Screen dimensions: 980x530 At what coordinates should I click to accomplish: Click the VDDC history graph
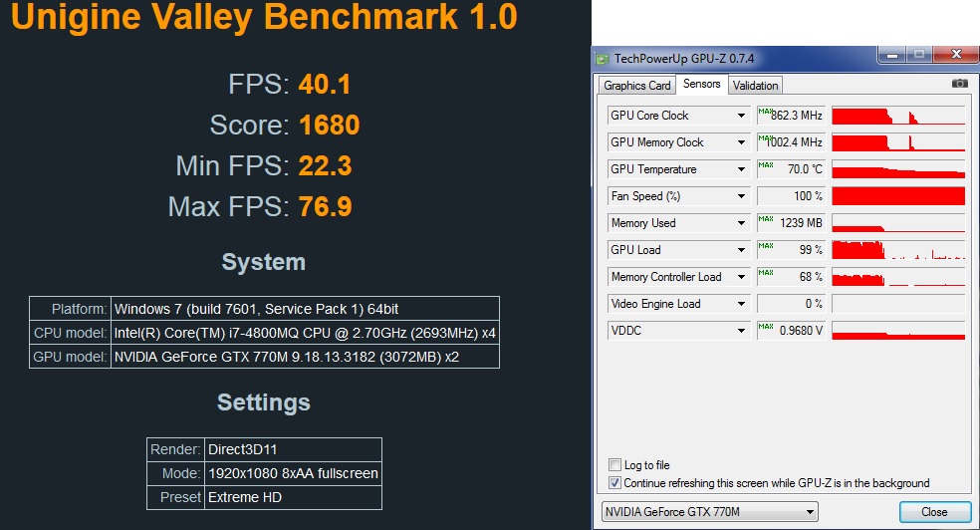(898, 331)
